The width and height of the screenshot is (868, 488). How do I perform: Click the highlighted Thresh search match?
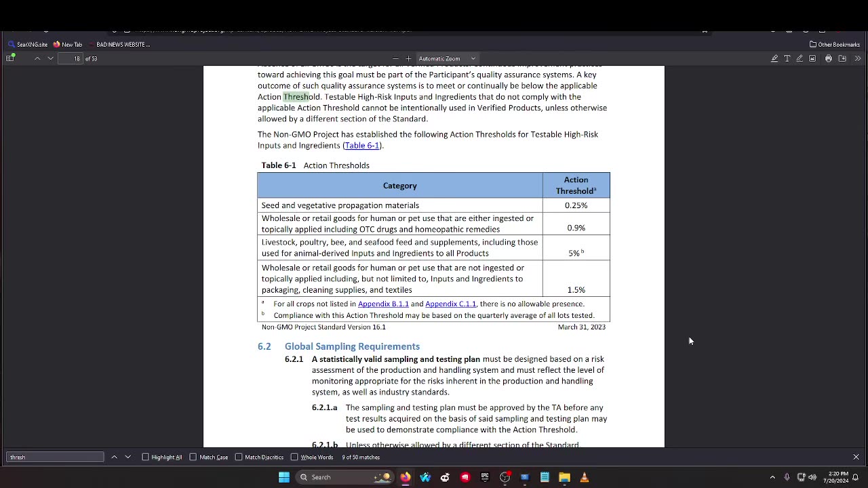tap(296, 97)
